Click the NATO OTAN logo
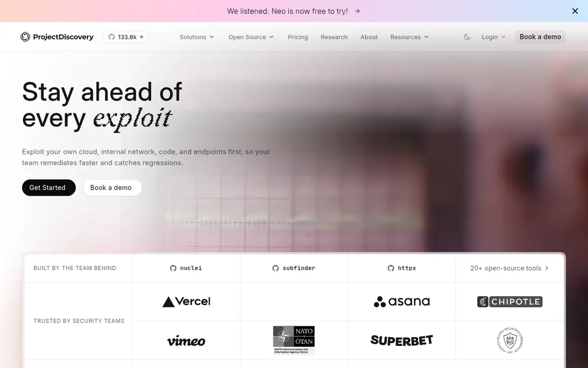Image resolution: width=588 pixels, height=368 pixels. point(294,340)
